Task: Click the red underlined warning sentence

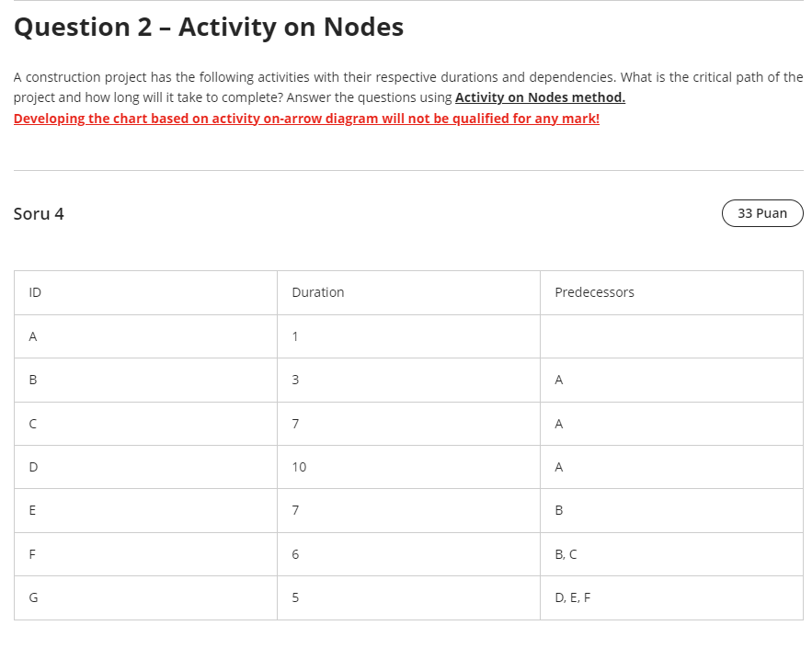Action: click(306, 119)
